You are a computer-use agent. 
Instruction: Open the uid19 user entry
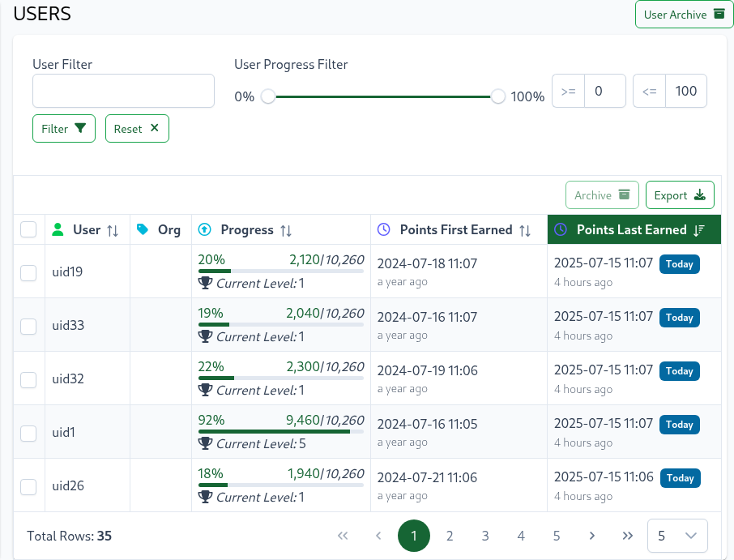[67, 271]
